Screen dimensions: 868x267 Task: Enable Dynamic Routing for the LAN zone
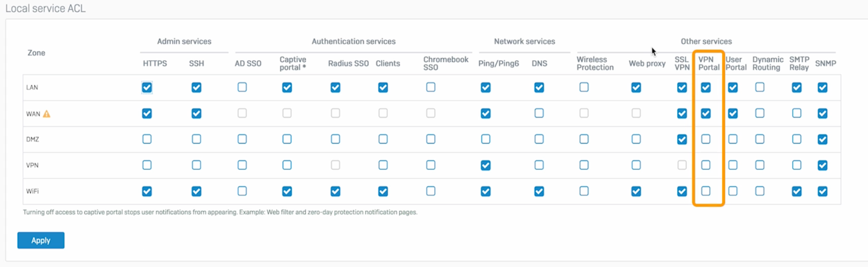pyautogui.click(x=760, y=88)
